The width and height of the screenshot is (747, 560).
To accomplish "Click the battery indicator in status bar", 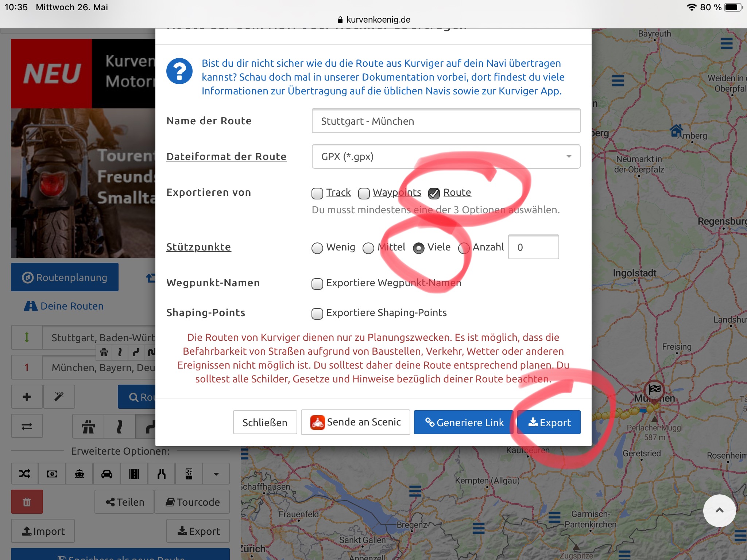I will click(x=733, y=7).
